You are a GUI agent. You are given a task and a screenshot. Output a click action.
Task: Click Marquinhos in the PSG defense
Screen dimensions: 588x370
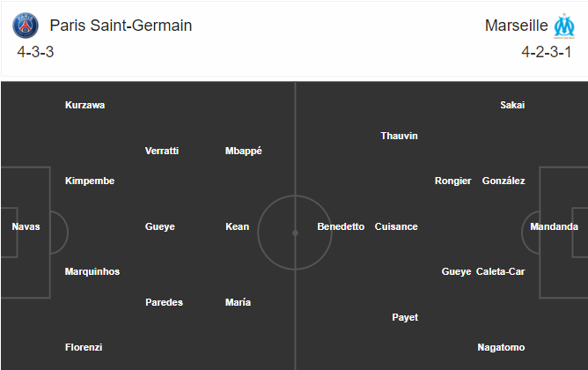pyautogui.click(x=92, y=271)
